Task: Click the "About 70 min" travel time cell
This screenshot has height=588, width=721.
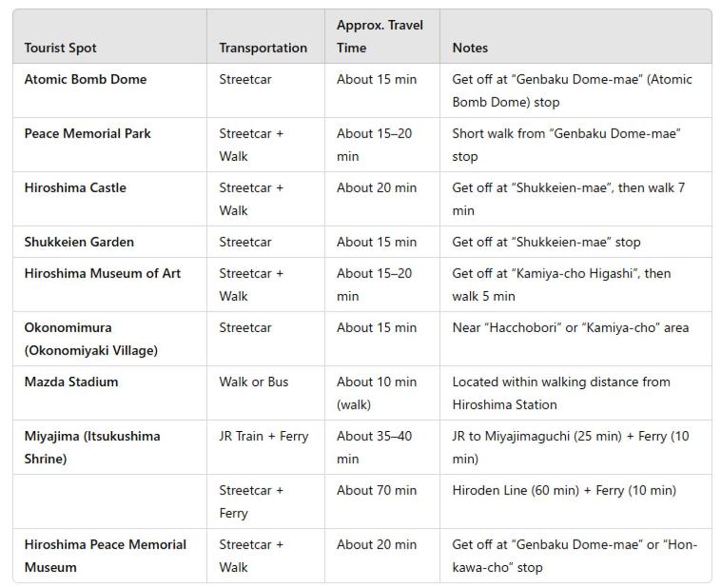Action: (377, 490)
